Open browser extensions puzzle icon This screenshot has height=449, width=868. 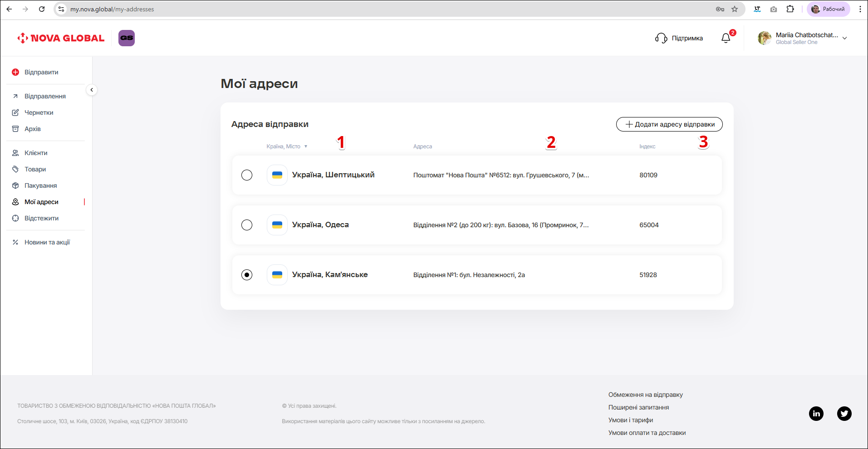click(x=790, y=9)
